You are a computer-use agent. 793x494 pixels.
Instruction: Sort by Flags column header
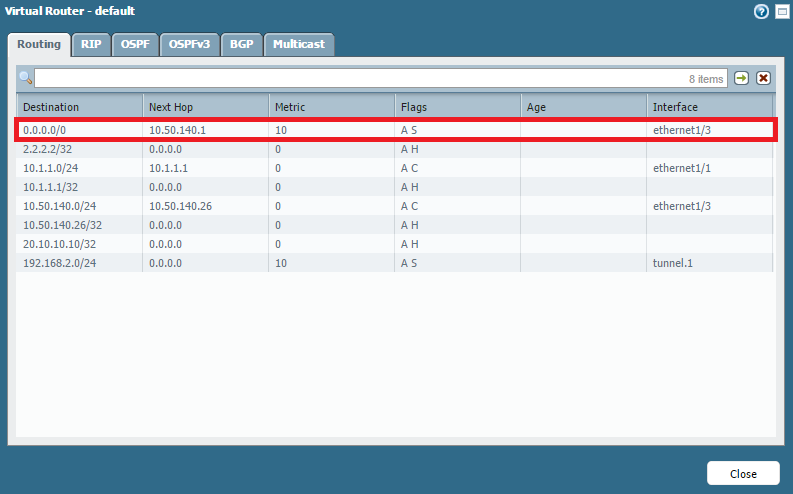(458, 107)
